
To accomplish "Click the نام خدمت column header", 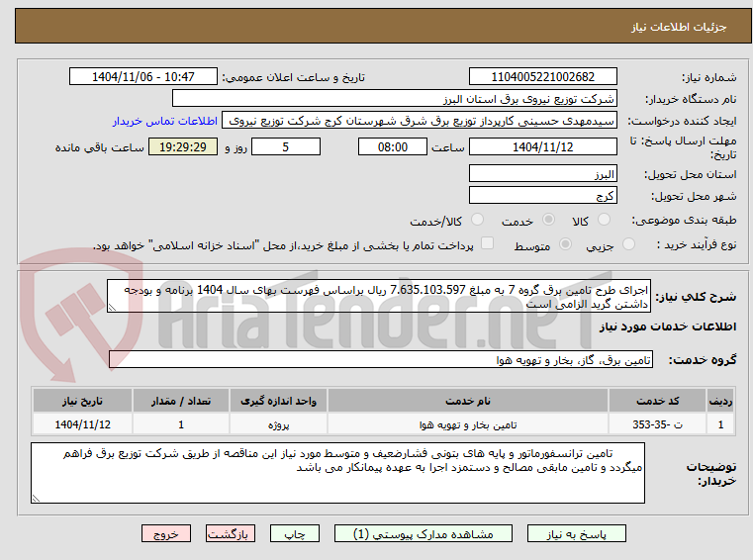I will coord(468,401).
